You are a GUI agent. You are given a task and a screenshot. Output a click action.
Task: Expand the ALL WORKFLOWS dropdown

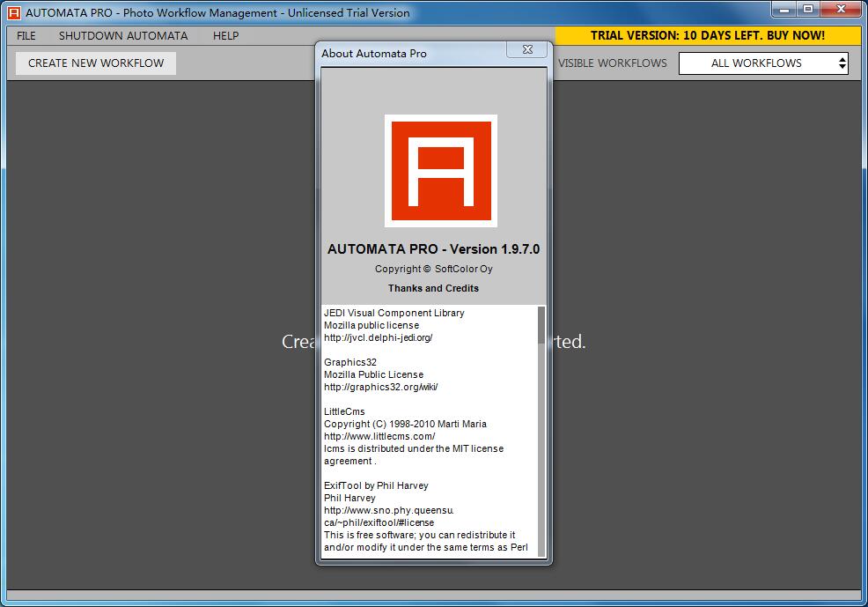click(x=763, y=63)
